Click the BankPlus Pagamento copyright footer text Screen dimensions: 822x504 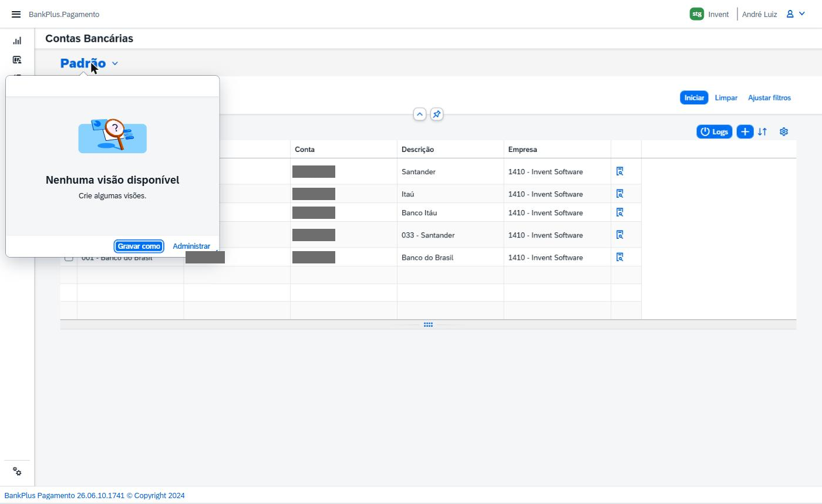pos(95,496)
